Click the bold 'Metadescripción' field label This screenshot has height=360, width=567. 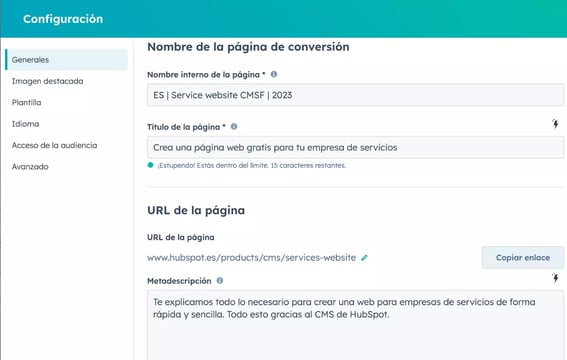pyautogui.click(x=179, y=281)
